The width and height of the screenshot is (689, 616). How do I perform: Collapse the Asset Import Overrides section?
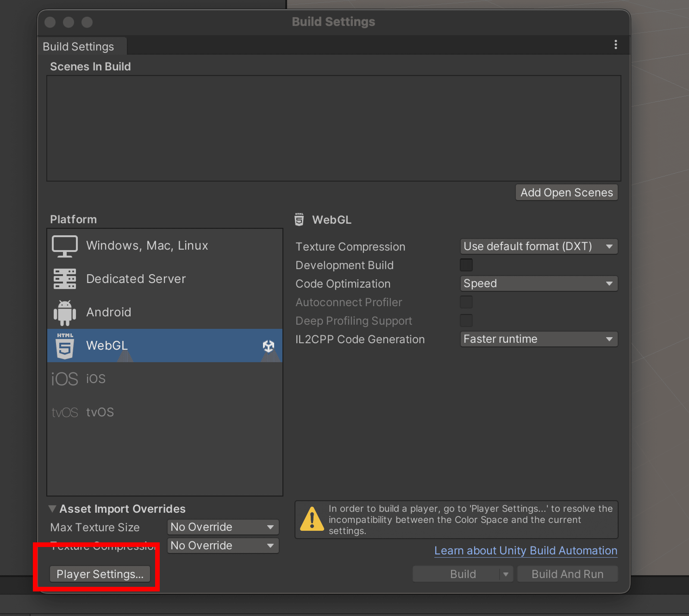[52, 509]
